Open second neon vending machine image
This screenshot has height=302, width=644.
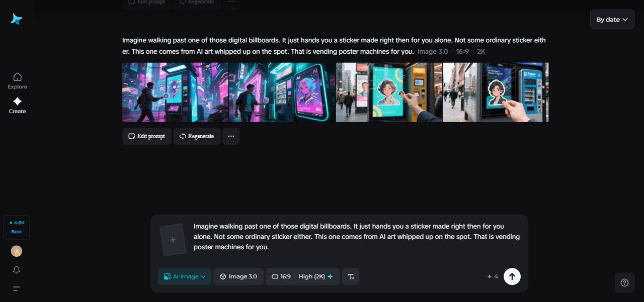pyautogui.click(x=282, y=92)
